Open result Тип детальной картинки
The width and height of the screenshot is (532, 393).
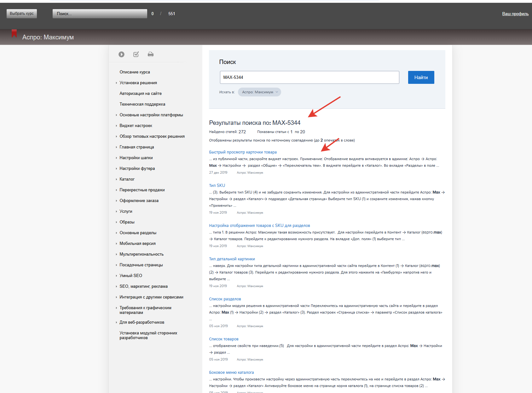[x=232, y=259]
